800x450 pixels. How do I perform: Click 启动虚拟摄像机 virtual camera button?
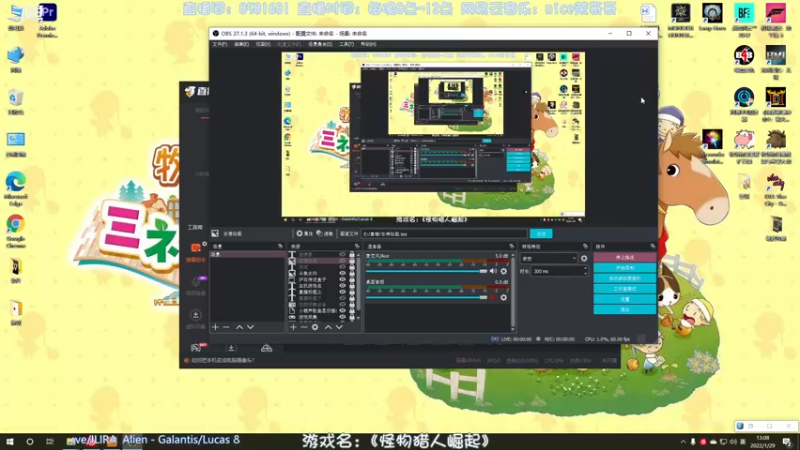pyautogui.click(x=624, y=279)
